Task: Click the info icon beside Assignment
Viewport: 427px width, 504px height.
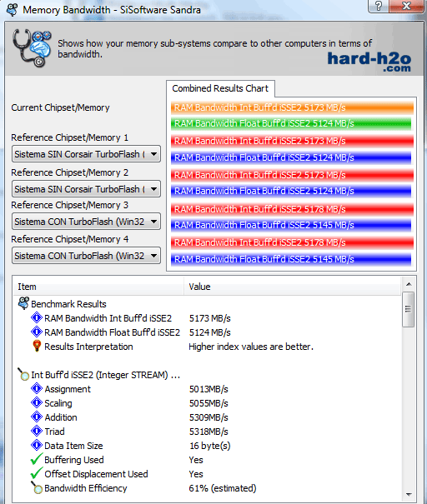Action: pos(37,388)
